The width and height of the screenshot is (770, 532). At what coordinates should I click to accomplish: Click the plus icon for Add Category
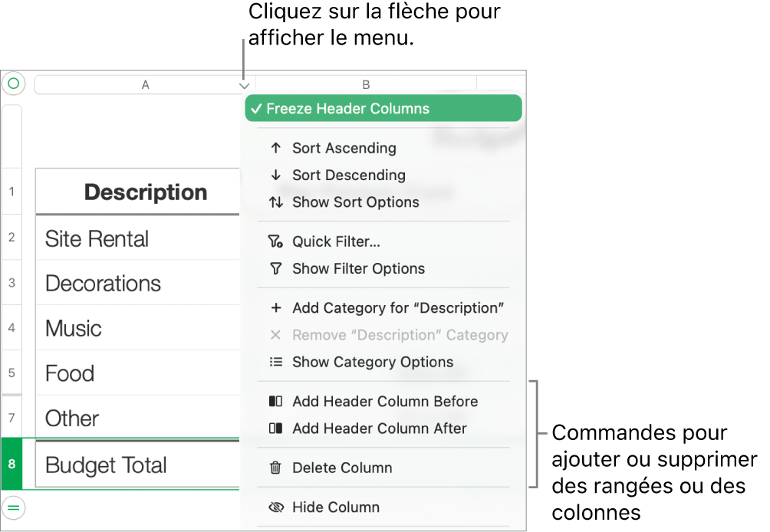pos(275,307)
